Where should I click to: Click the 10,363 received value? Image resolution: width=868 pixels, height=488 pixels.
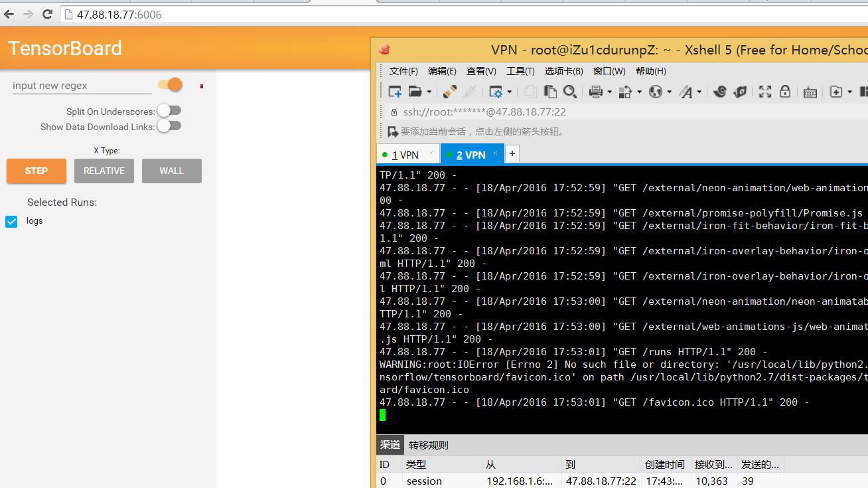tap(711, 481)
